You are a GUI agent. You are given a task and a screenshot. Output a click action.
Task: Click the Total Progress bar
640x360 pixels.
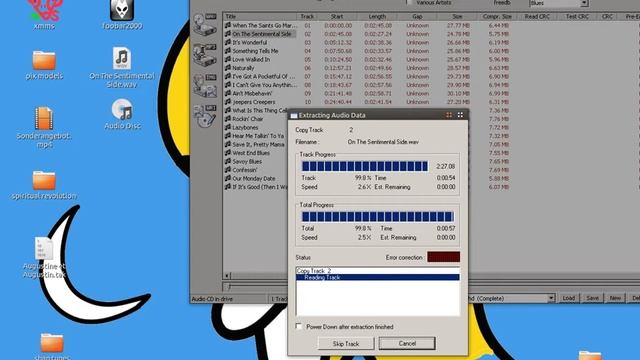coord(378,216)
